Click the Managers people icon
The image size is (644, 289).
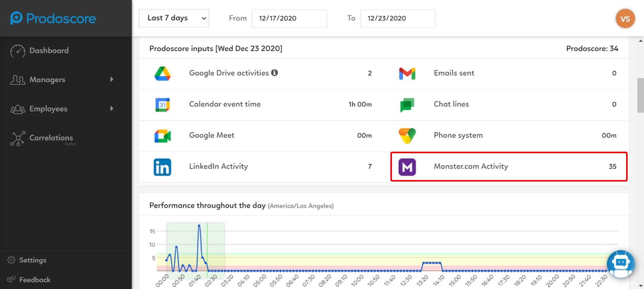[17, 80]
